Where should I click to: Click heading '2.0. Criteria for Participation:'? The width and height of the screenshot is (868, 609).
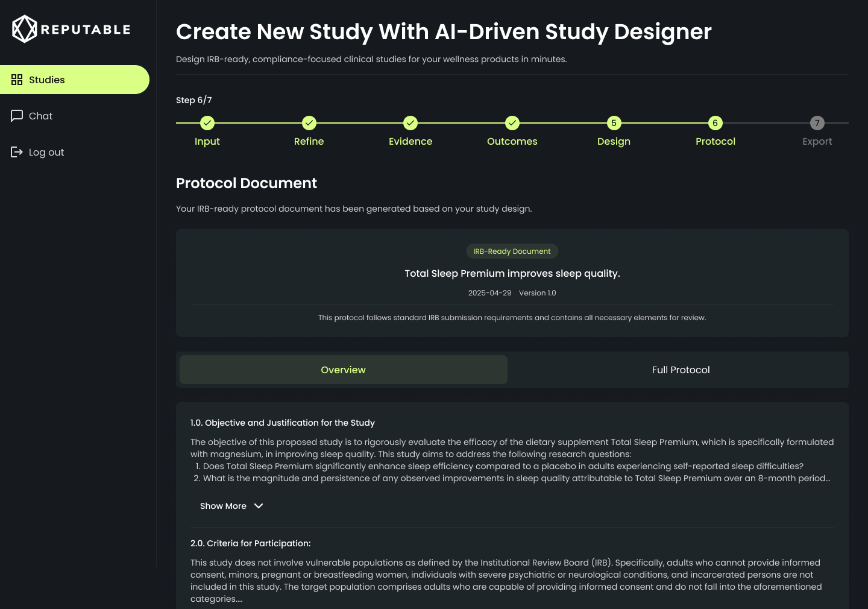point(251,543)
